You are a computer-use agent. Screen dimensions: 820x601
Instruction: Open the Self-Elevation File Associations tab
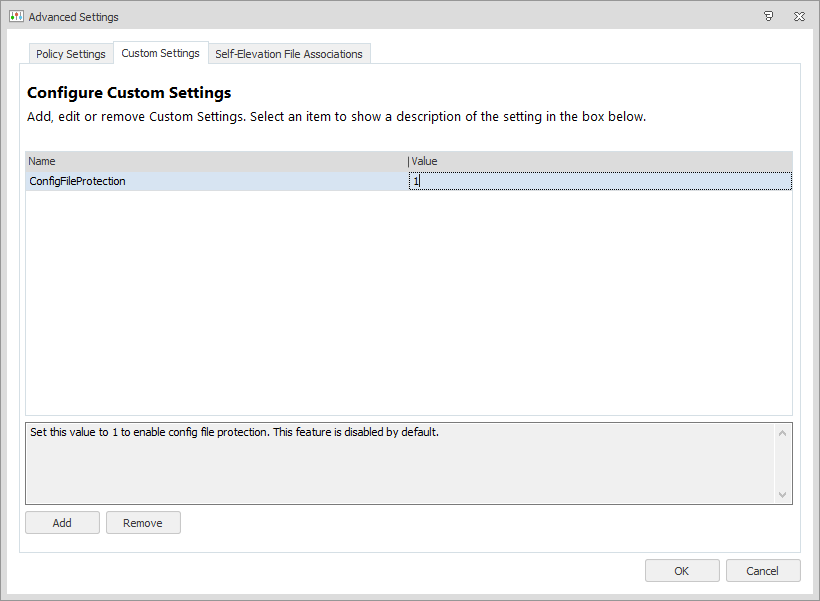[289, 54]
